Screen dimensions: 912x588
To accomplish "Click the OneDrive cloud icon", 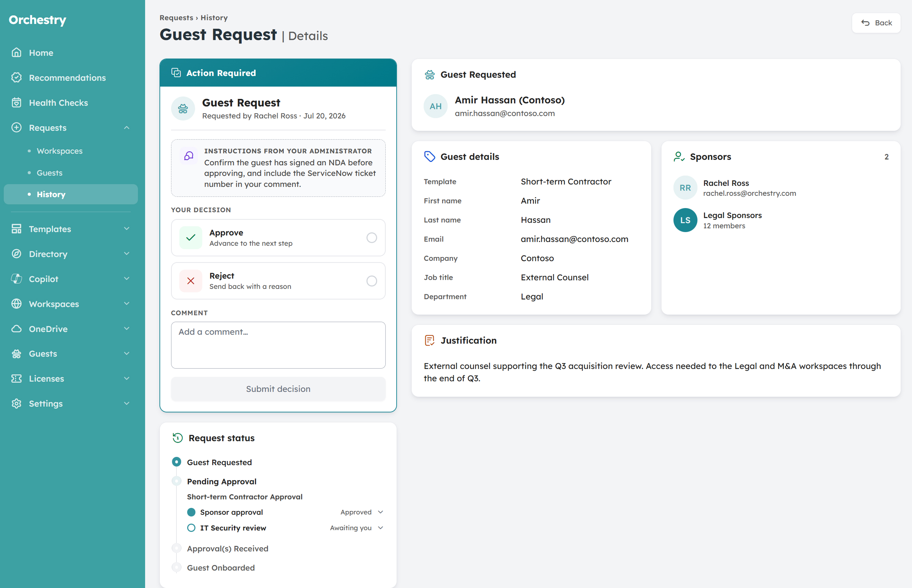I will 16,329.
